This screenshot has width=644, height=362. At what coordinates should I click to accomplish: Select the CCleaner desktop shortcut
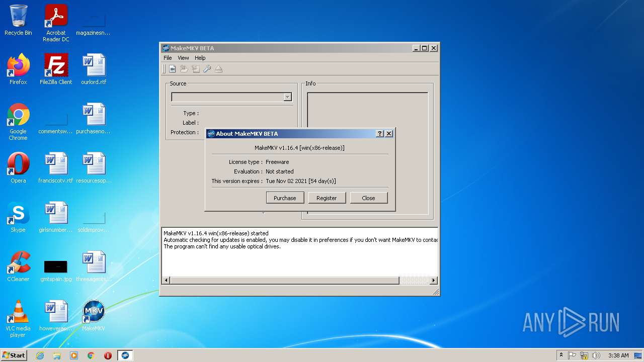18,266
